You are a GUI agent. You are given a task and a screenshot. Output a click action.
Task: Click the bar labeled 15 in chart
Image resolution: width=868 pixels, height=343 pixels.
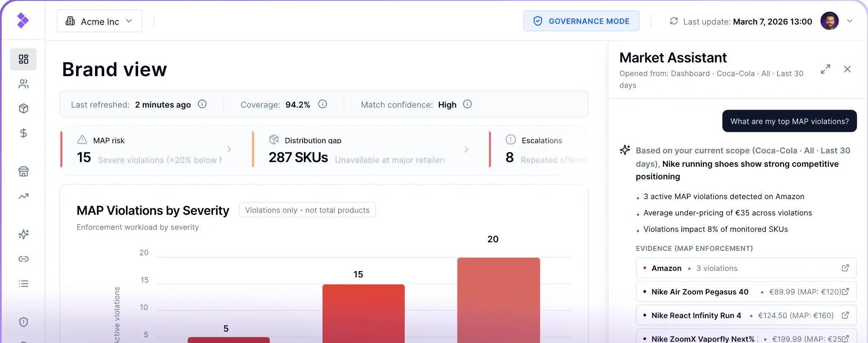pos(363,314)
